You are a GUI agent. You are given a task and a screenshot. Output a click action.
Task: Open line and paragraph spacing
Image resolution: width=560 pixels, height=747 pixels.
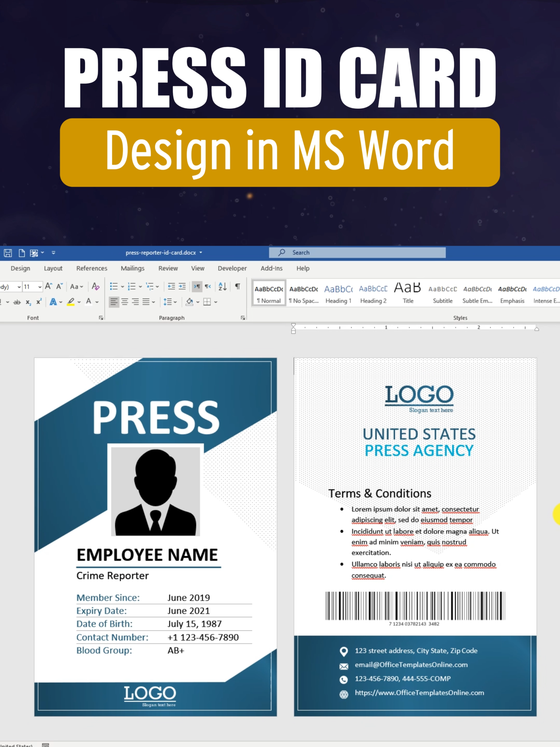click(x=168, y=302)
